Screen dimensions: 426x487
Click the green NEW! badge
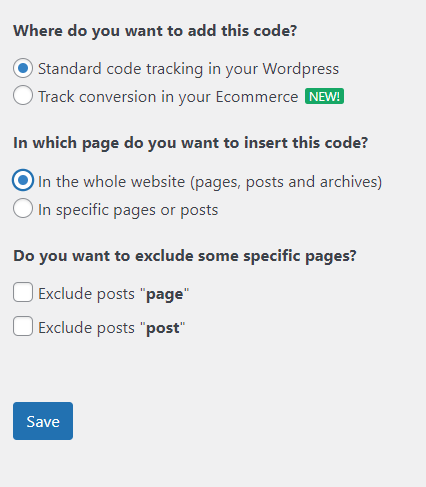[x=324, y=96]
